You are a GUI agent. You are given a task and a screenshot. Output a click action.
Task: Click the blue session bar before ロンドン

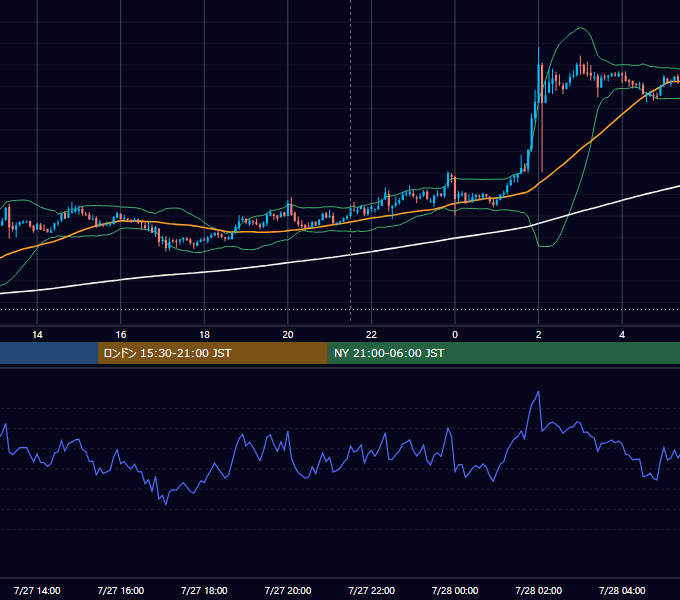coord(49,353)
